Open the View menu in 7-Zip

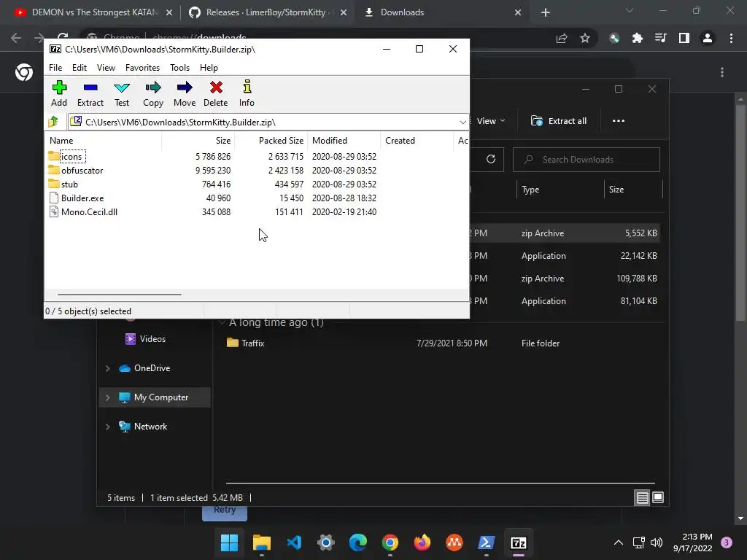106,68
